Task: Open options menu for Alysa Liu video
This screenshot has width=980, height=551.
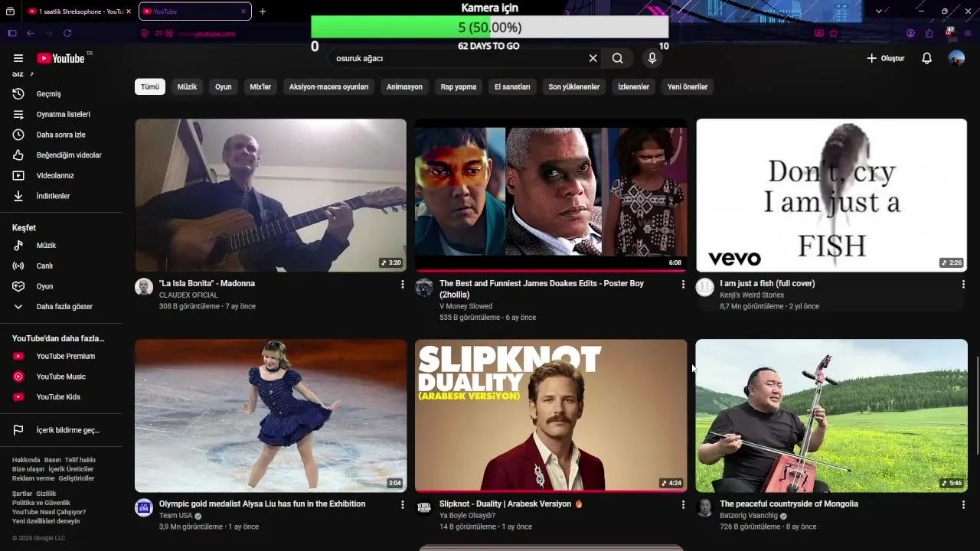Action: pos(402,504)
